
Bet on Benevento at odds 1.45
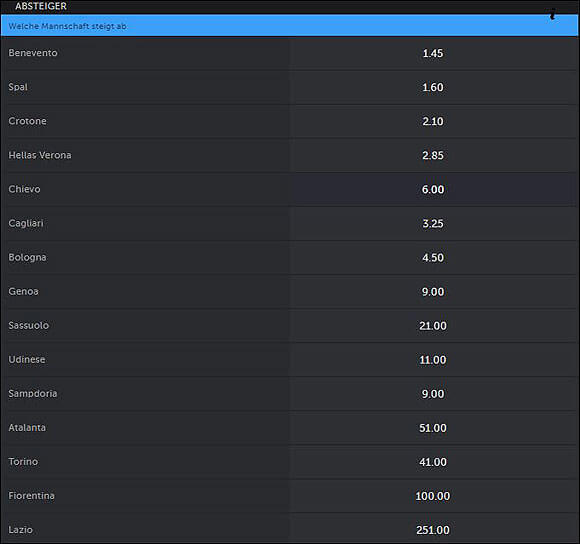click(433, 53)
